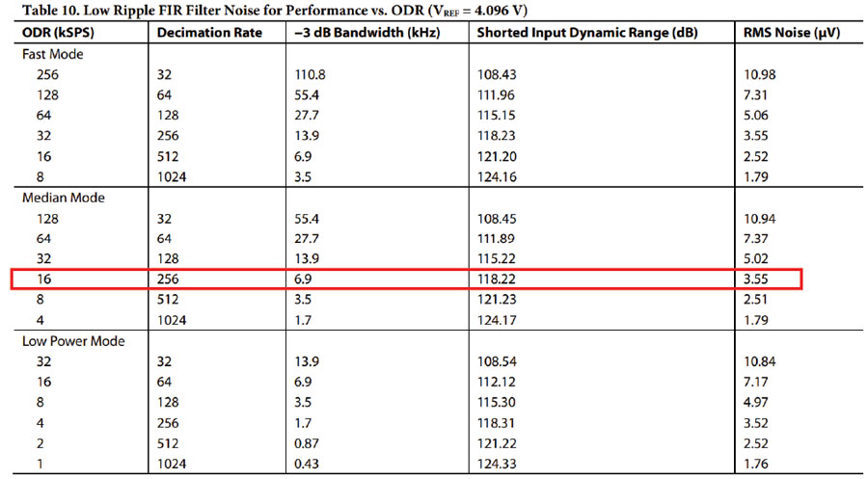
Task: Select the 10.94 RMS noise value
Action: tap(760, 219)
